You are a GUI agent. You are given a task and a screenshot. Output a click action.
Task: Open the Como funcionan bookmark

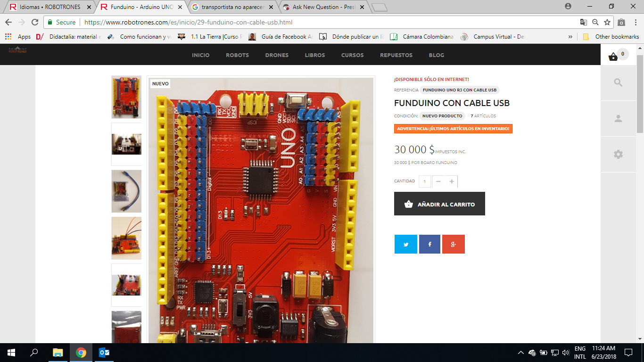[140, 37]
